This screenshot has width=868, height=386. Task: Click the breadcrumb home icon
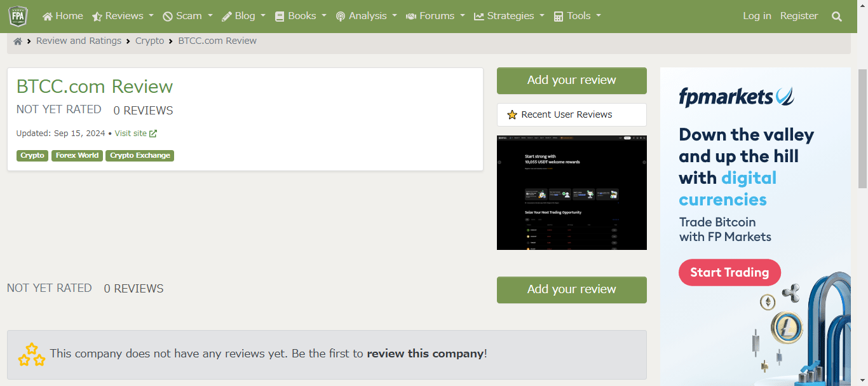click(18, 41)
